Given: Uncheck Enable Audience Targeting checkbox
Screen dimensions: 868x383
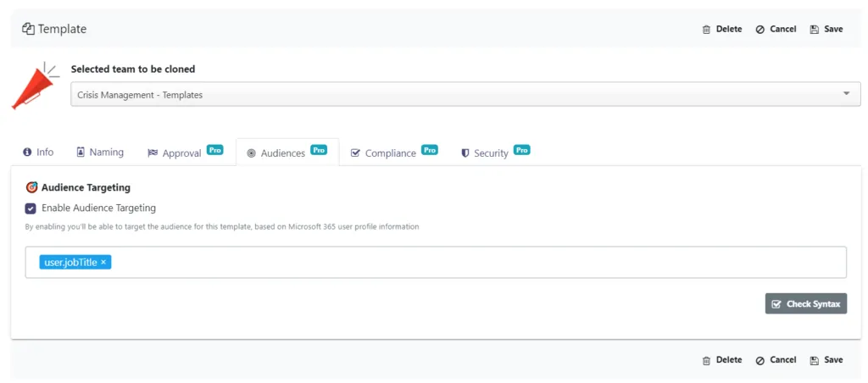Looking at the screenshot, I should 31,208.
